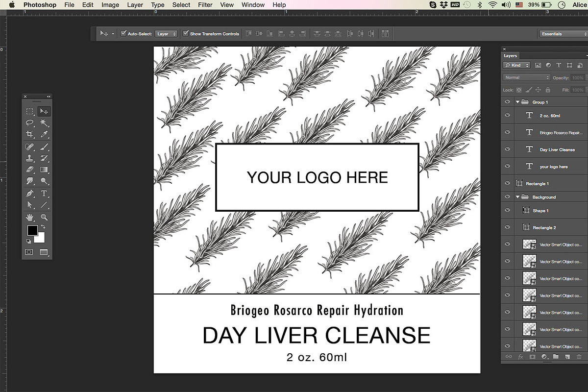Image resolution: width=588 pixels, height=392 pixels.
Task: Toggle Quick Mask mode
Action: click(29, 252)
